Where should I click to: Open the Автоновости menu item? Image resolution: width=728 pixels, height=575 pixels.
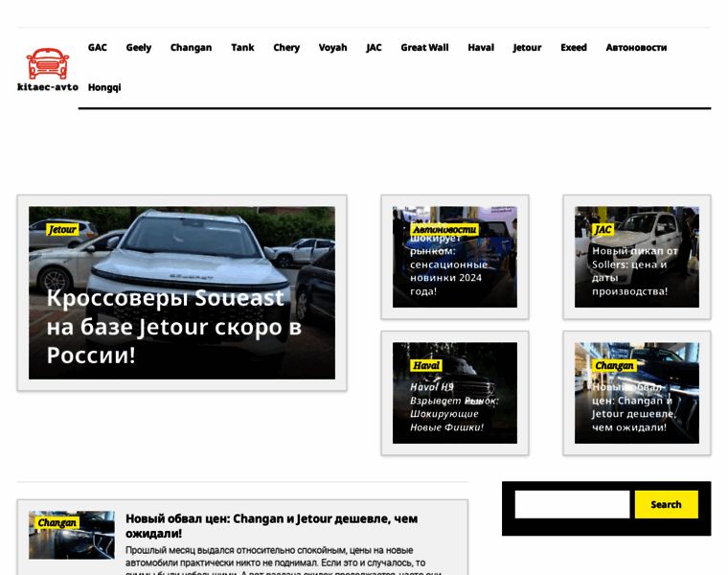(x=637, y=47)
